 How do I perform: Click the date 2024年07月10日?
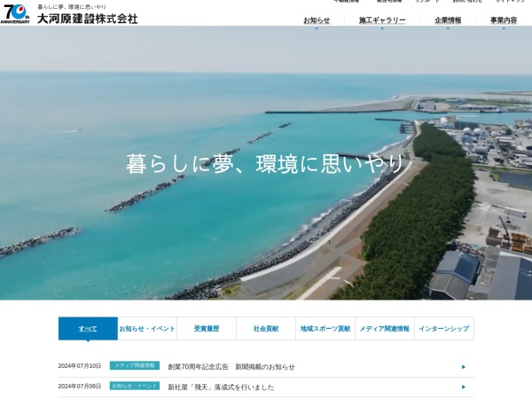click(80, 365)
